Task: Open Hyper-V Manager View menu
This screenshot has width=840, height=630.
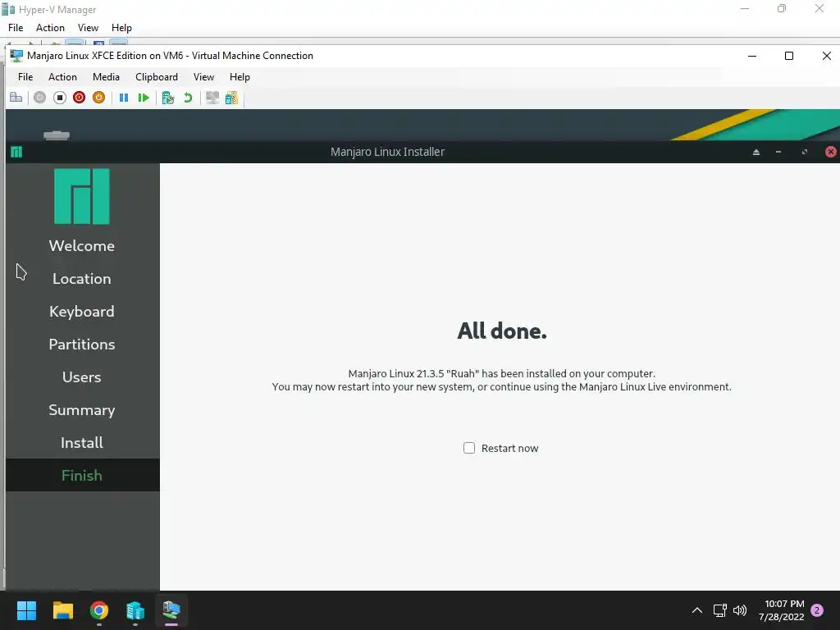Action: click(x=88, y=28)
